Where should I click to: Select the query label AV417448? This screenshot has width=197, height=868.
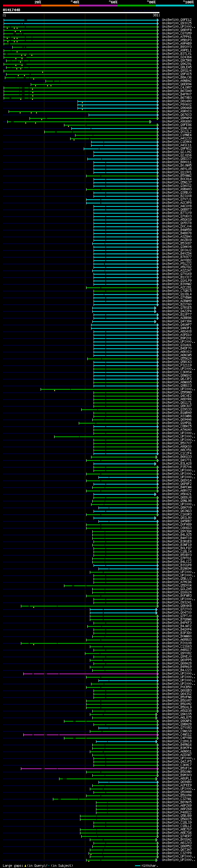(11, 10)
